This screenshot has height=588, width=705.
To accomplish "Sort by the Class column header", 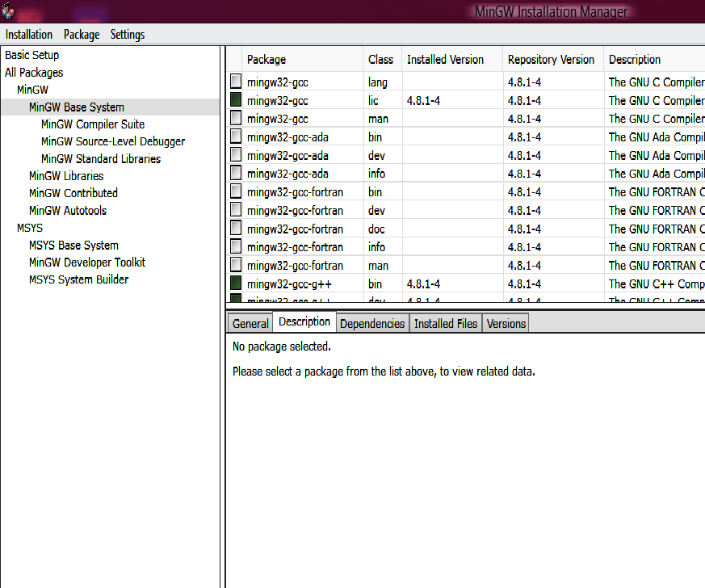I will coord(382,59).
